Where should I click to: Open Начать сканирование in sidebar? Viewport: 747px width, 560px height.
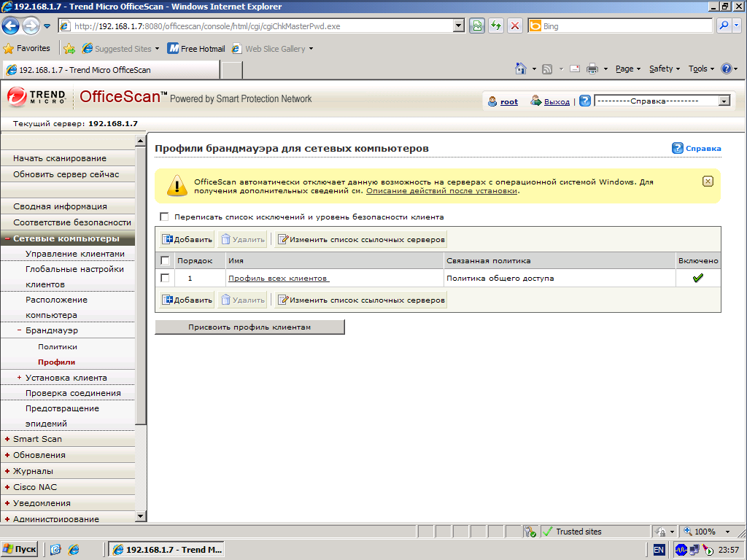pyautogui.click(x=60, y=158)
